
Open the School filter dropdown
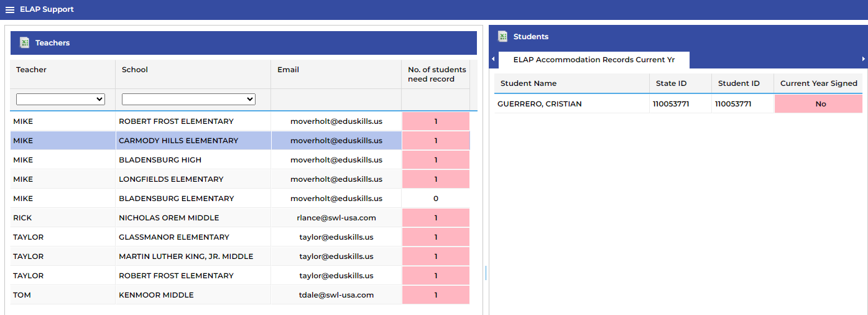188,99
